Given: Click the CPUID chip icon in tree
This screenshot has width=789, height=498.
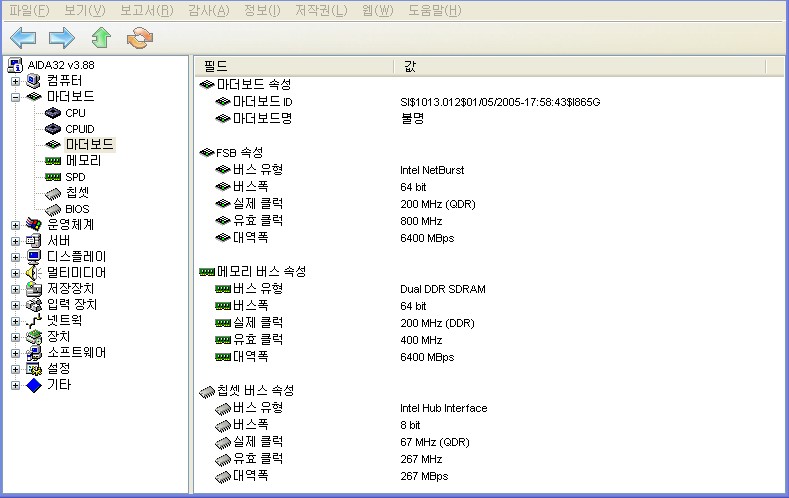Looking at the screenshot, I should tap(53, 129).
